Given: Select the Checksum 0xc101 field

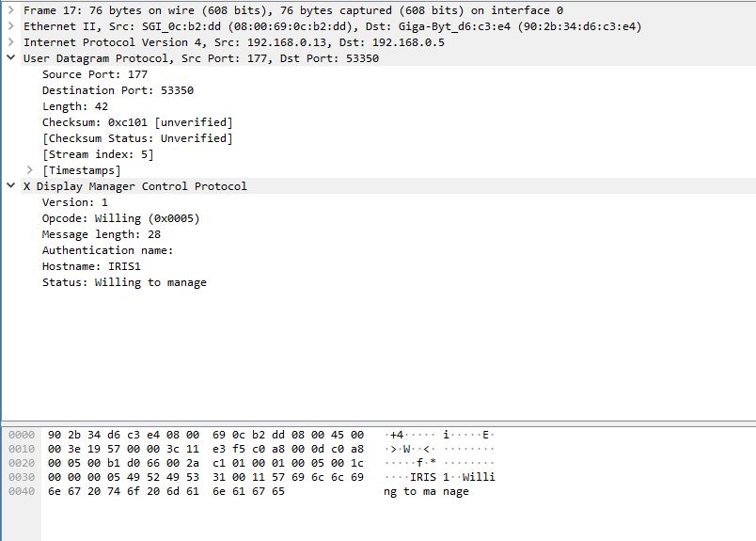Looking at the screenshot, I should coord(137,122).
